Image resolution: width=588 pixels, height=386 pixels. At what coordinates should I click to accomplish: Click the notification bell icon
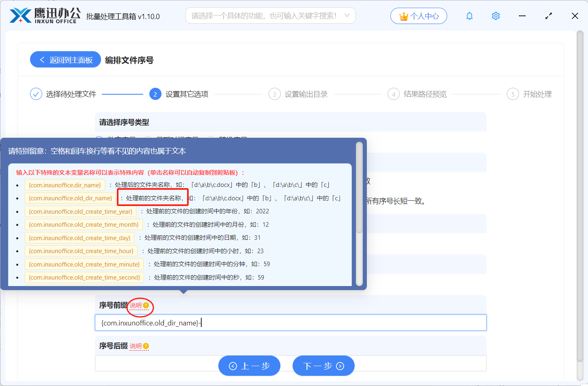click(469, 15)
